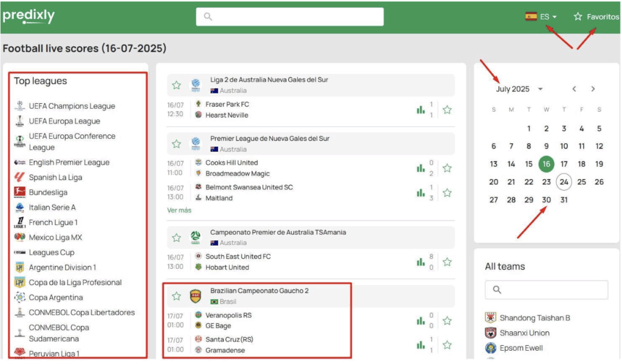Go to next month in calendar
This screenshot has height=364, width=622.
(593, 89)
